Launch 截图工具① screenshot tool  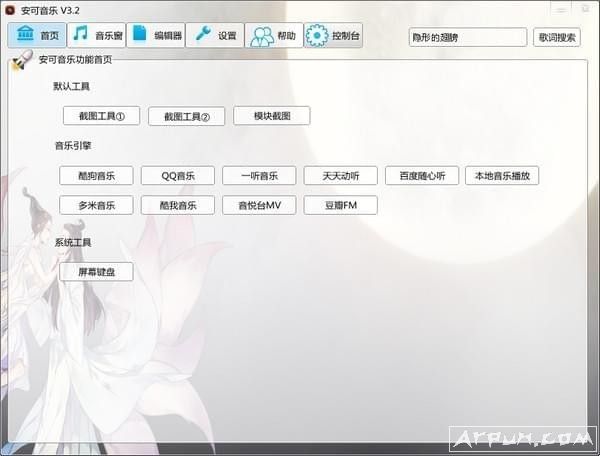click(102, 116)
